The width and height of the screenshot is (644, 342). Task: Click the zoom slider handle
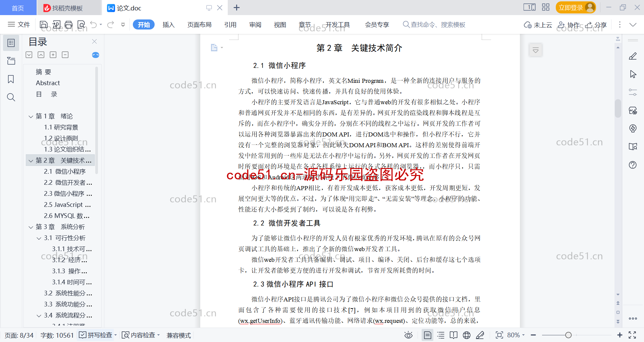568,335
